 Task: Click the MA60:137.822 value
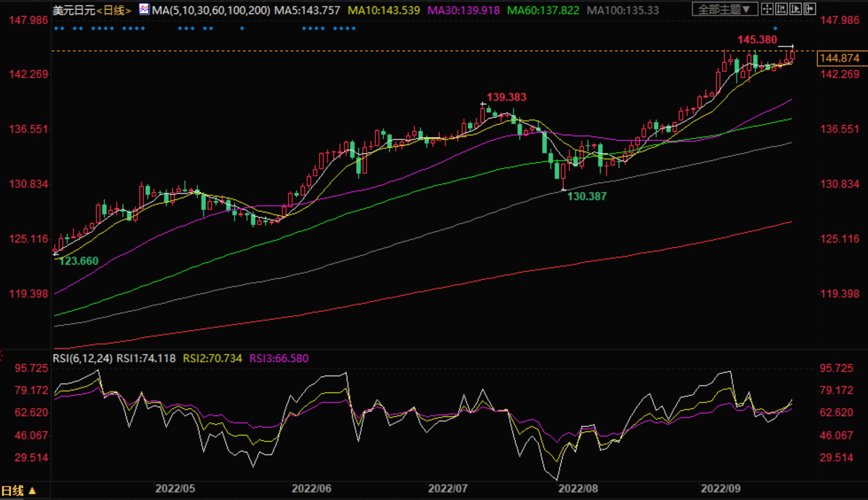pyautogui.click(x=543, y=10)
